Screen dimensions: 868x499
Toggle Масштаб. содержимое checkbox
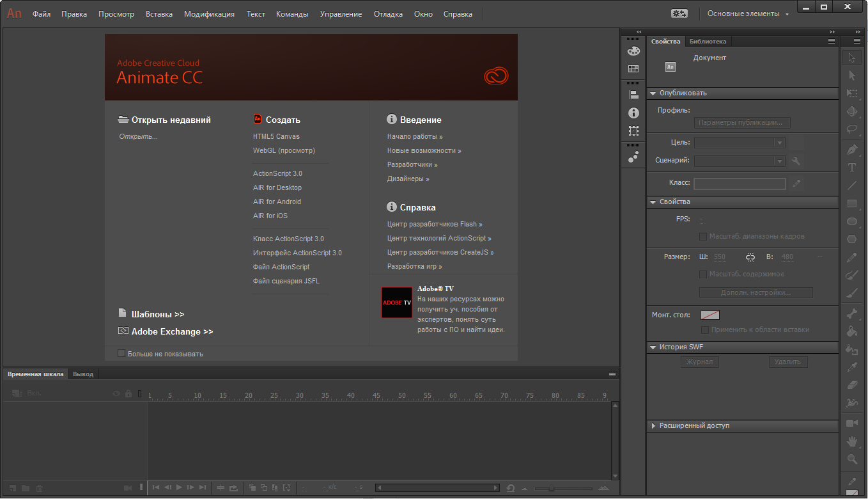[x=704, y=274]
